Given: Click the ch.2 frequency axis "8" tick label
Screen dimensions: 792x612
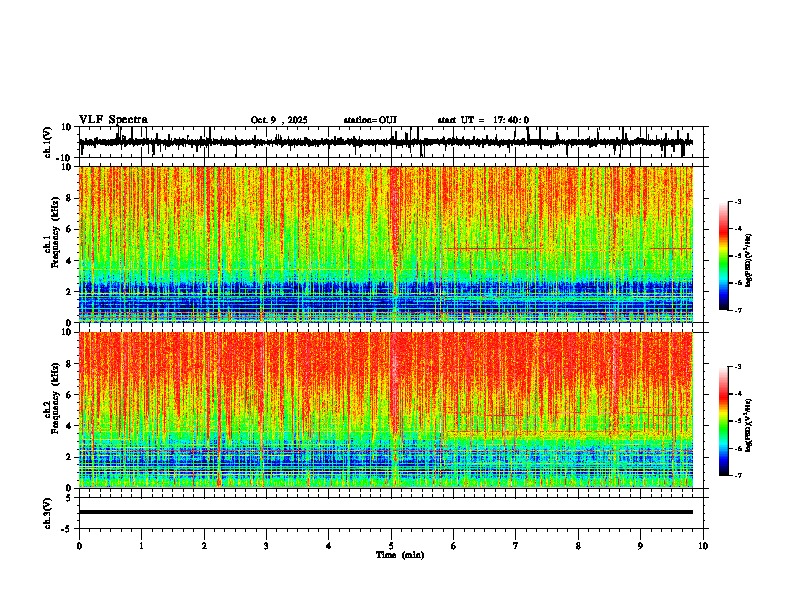Looking at the screenshot, I should pyautogui.click(x=70, y=364).
